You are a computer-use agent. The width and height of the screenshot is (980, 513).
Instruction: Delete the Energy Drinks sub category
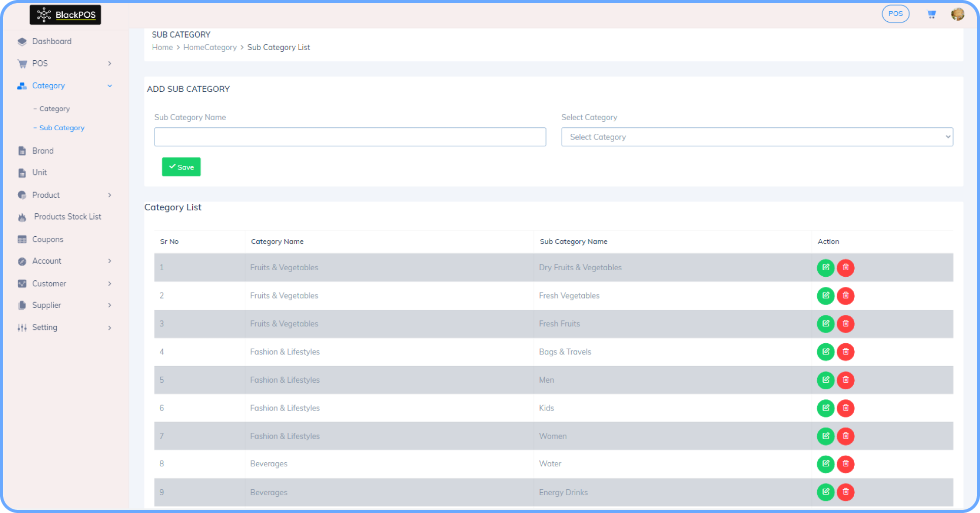point(846,492)
